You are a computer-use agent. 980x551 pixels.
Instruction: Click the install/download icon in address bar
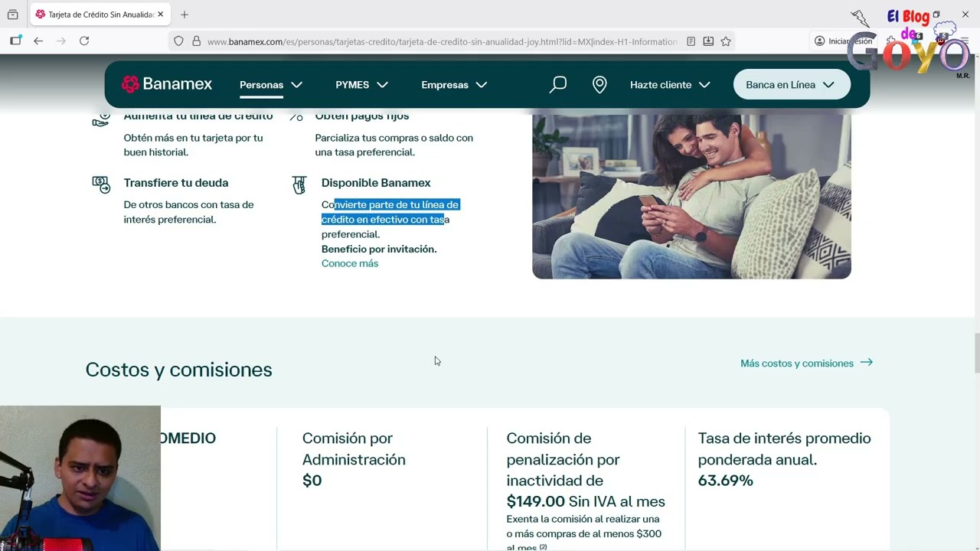click(x=708, y=41)
